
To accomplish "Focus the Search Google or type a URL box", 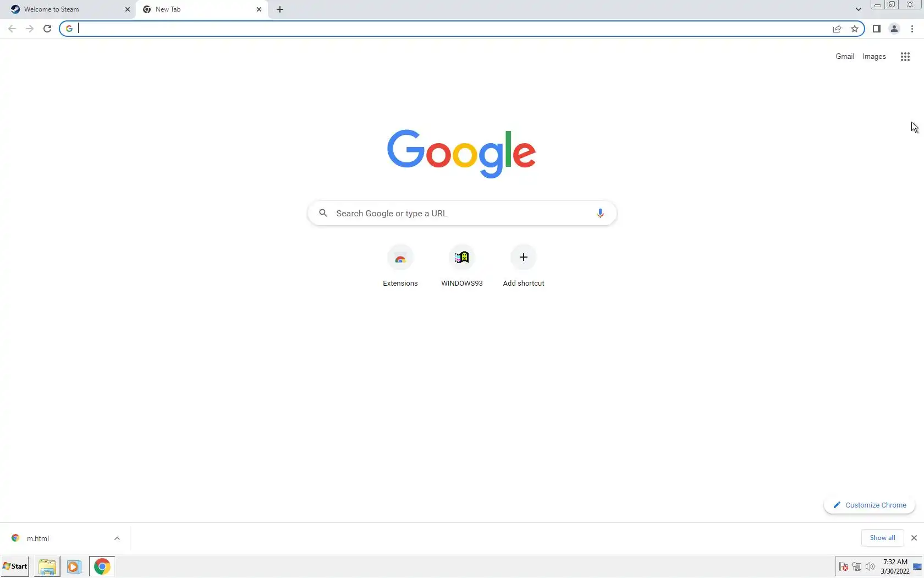I will tap(462, 213).
